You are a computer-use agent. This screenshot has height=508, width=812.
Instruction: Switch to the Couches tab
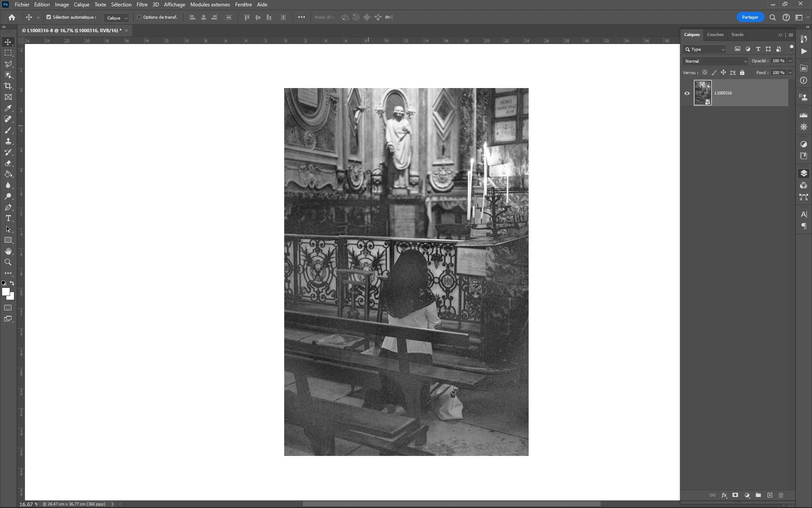(x=715, y=35)
